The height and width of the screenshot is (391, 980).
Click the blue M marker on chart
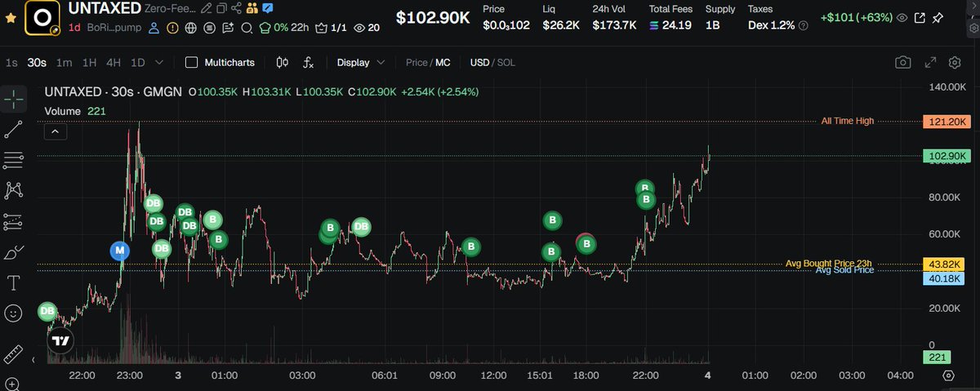tap(120, 251)
